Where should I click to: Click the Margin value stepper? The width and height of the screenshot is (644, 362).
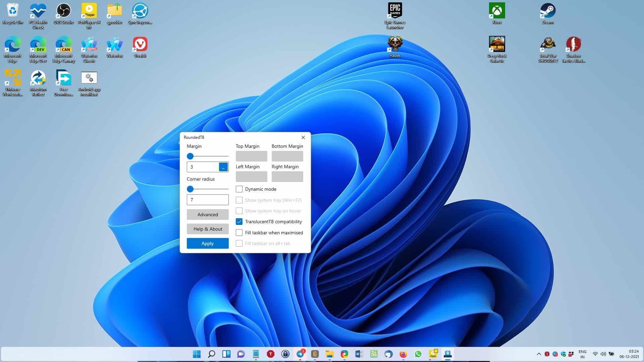tap(223, 167)
